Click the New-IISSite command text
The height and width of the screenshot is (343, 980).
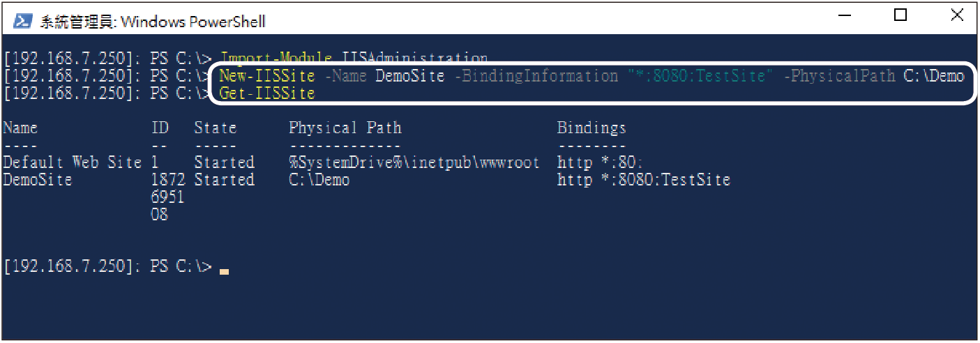[x=268, y=76]
